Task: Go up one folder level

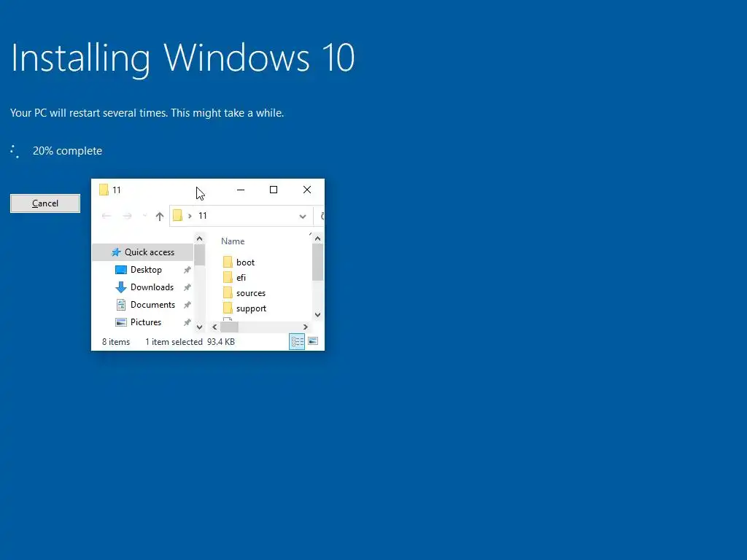Action: 160,216
